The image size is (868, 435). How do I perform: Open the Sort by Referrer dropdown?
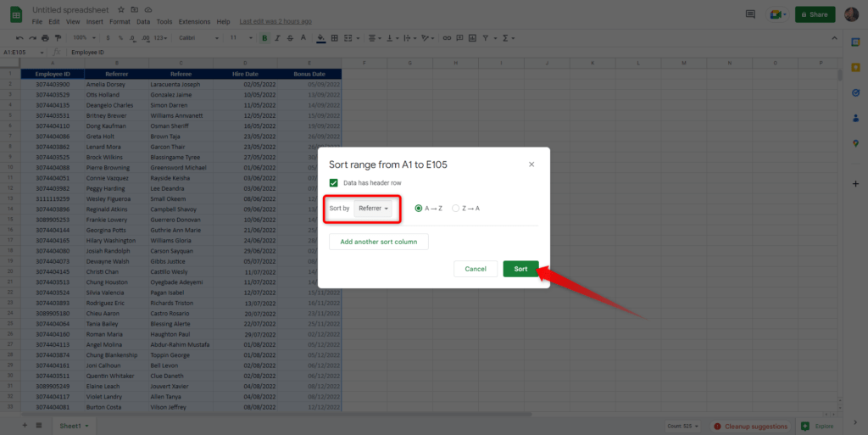(373, 208)
